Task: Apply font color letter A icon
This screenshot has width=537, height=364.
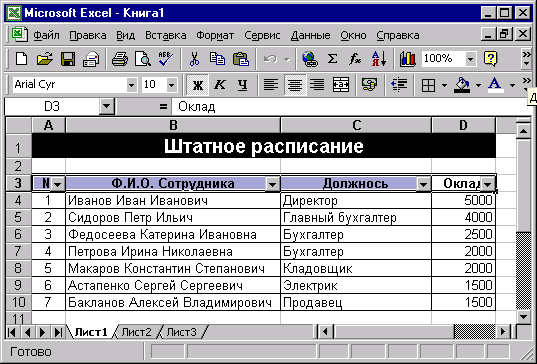Action: 495,85
